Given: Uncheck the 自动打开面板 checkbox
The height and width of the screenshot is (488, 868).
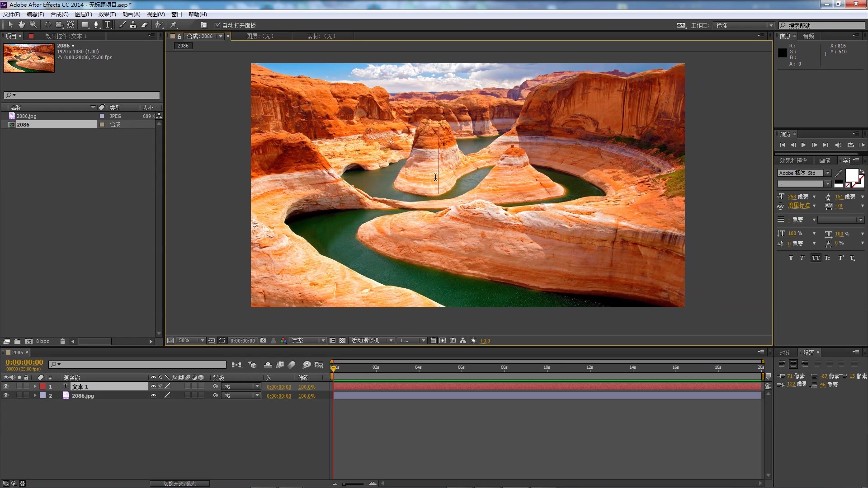Looking at the screenshot, I should [x=218, y=25].
